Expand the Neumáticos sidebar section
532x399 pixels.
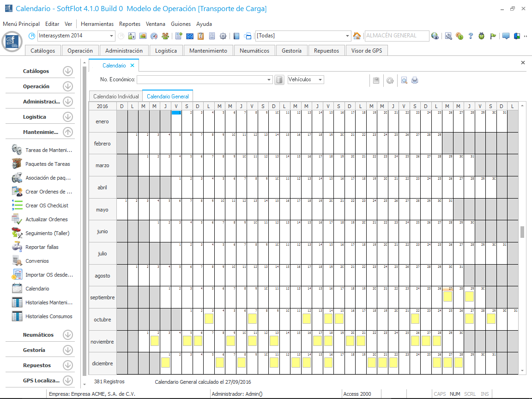(68, 335)
